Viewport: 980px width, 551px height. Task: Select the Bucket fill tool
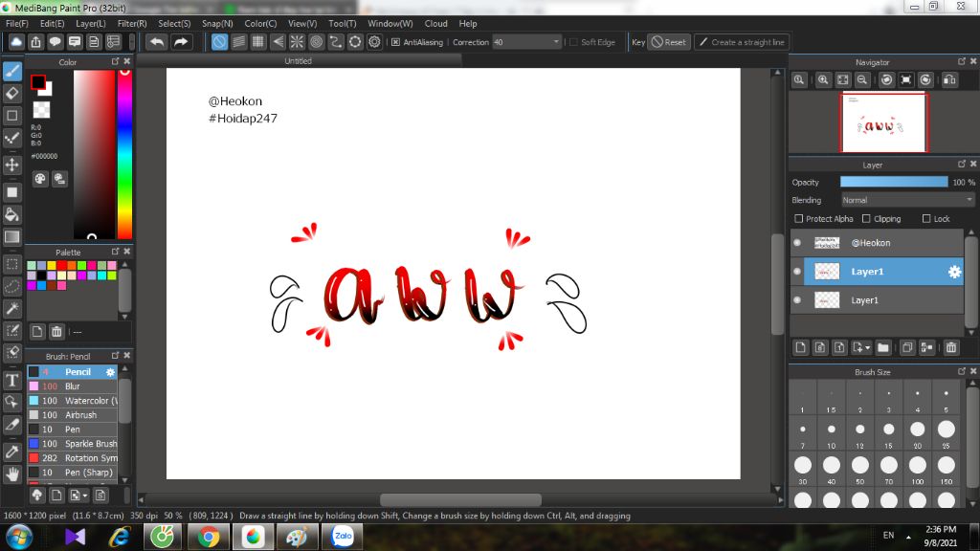click(11, 215)
